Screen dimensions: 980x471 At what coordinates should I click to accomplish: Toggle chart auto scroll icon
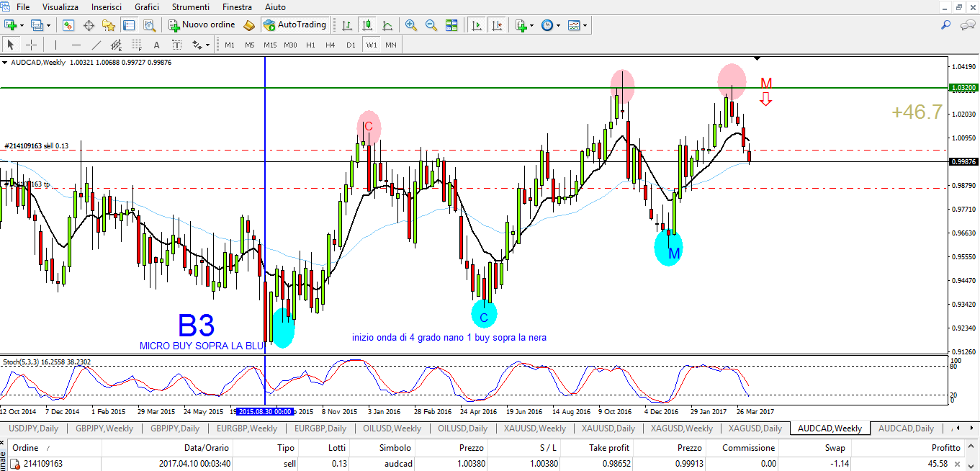(x=476, y=25)
